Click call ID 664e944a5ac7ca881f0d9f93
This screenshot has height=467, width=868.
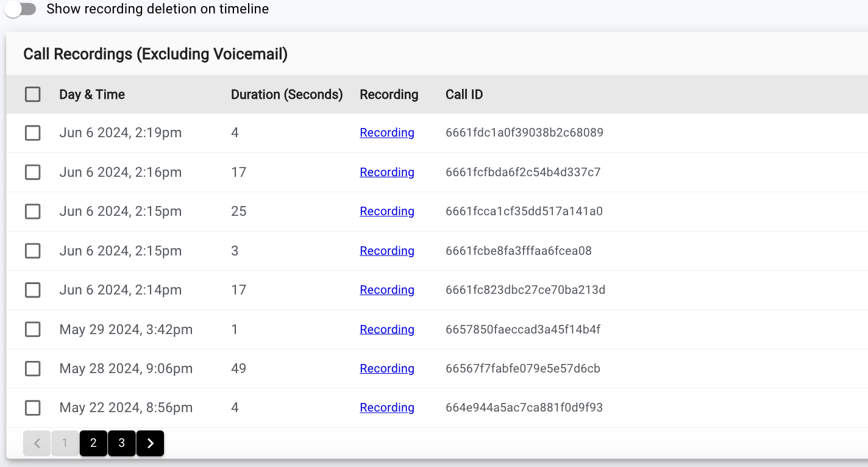click(x=524, y=408)
